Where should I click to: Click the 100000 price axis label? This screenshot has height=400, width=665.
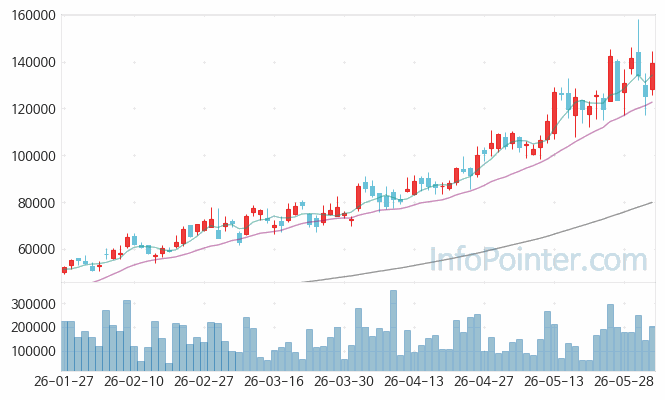pos(34,156)
